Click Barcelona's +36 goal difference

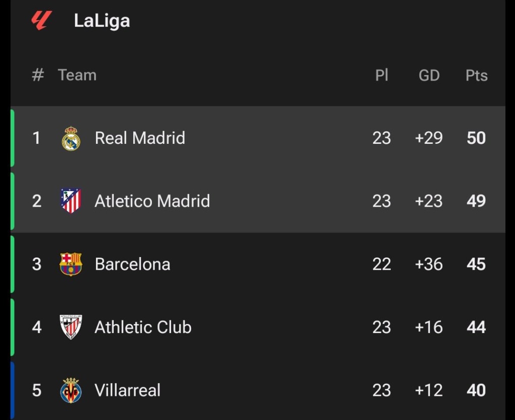pos(428,264)
